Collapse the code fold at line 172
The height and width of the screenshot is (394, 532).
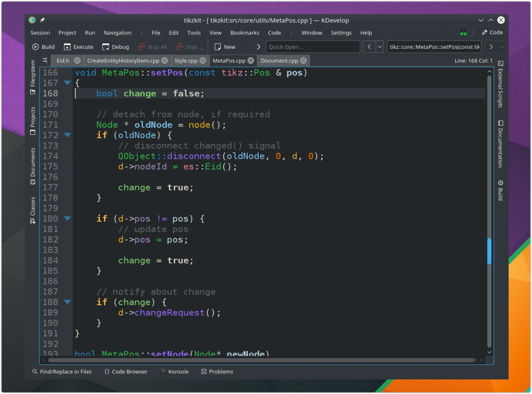67,135
